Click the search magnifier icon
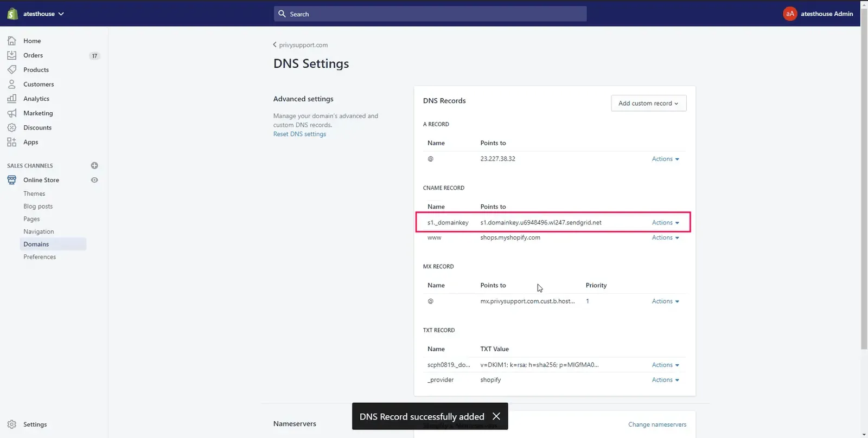 click(x=282, y=14)
